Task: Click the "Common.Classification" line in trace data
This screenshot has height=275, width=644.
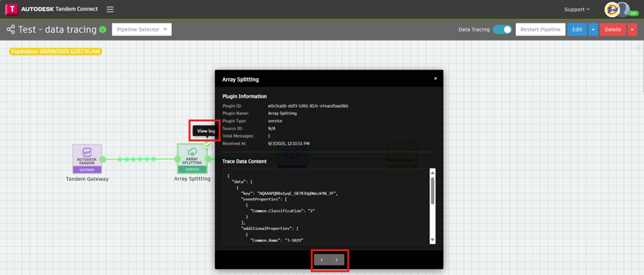Action: [283, 210]
